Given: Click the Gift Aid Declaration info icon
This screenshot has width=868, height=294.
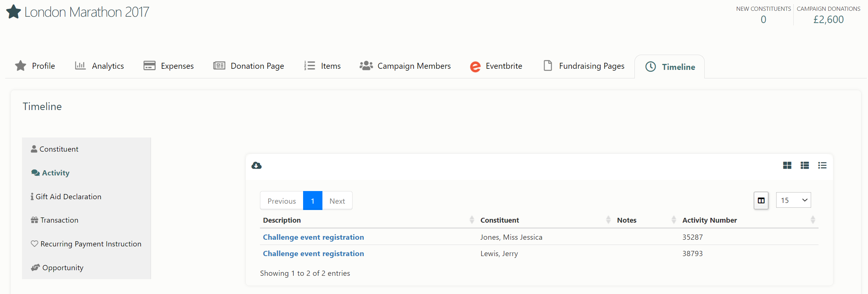Looking at the screenshot, I should point(32,197).
